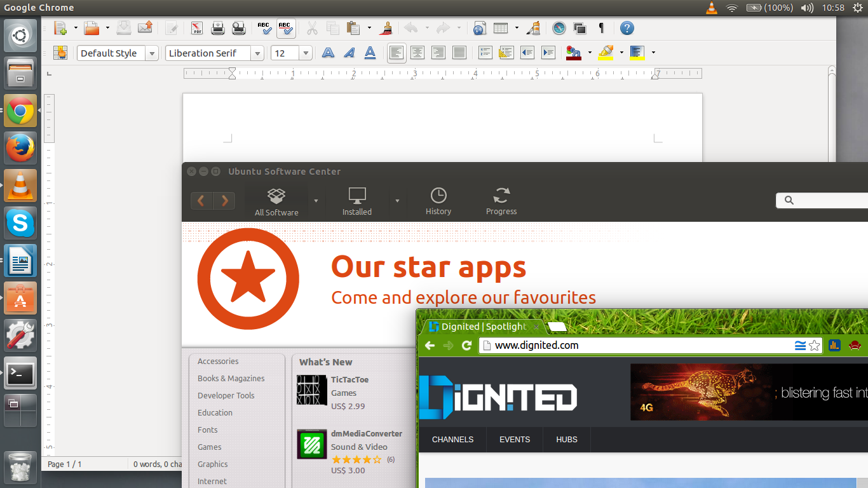Align text left in Writer
The width and height of the screenshot is (868, 488).
point(397,53)
